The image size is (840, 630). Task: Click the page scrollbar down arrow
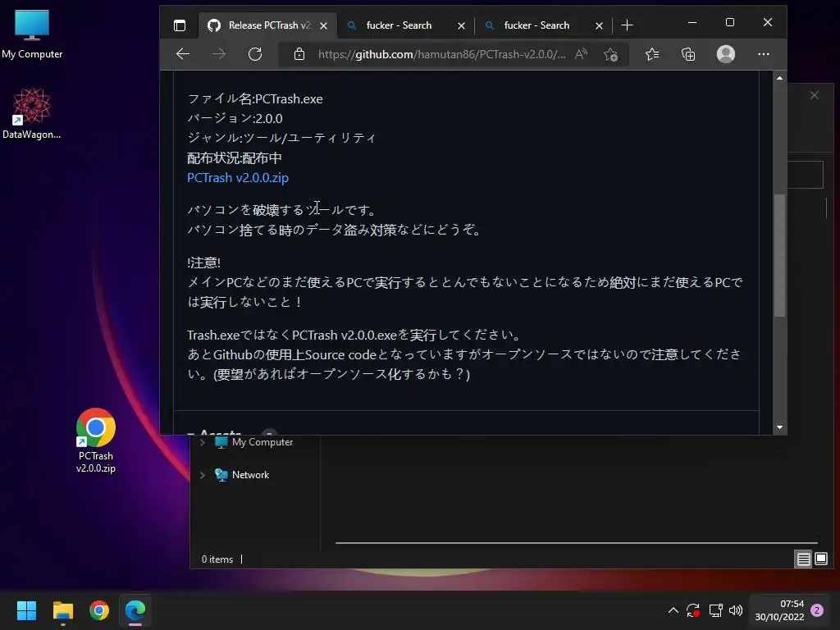[x=779, y=427]
